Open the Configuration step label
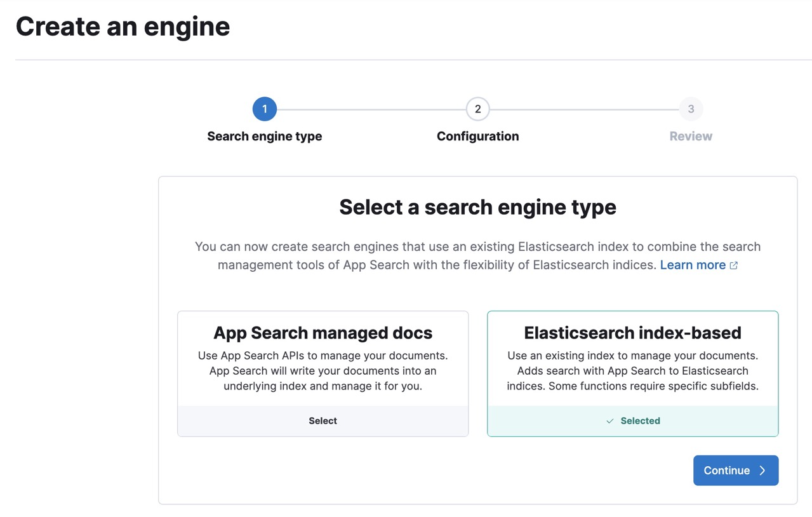The width and height of the screenshot is (812, 517). pos(477,137)
